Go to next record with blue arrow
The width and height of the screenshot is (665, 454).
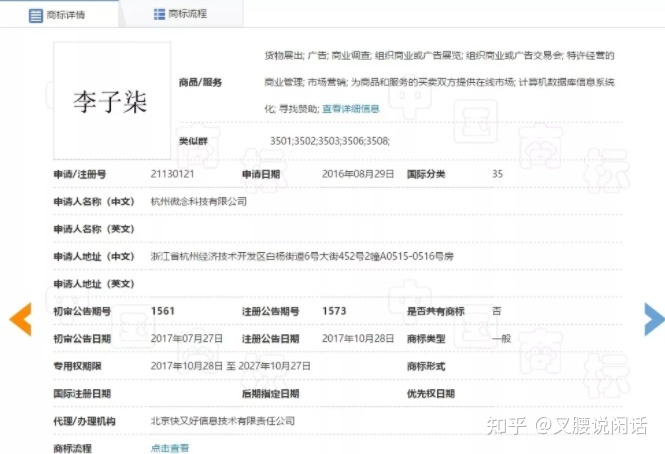(x=654, y=319)
